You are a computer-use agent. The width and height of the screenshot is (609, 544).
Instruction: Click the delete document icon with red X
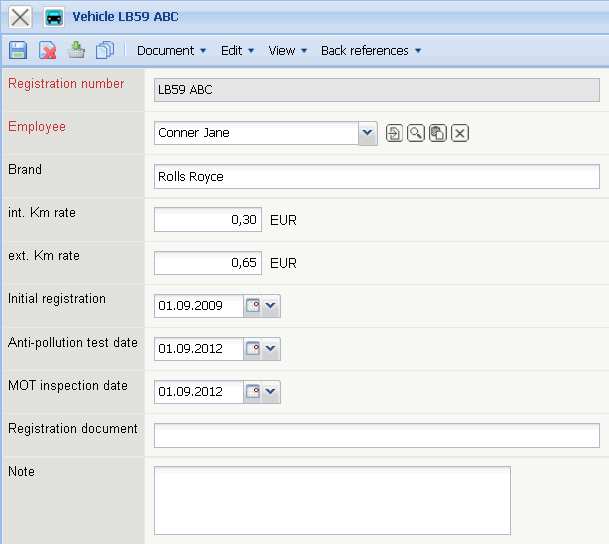[47, 50]
